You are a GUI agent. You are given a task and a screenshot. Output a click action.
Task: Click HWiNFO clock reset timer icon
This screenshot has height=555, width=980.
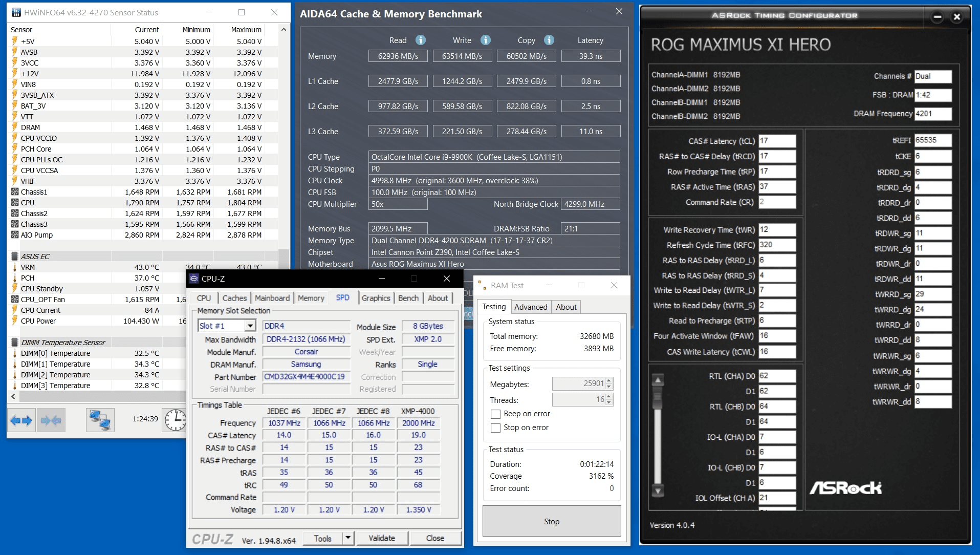(x=175, y=420)
